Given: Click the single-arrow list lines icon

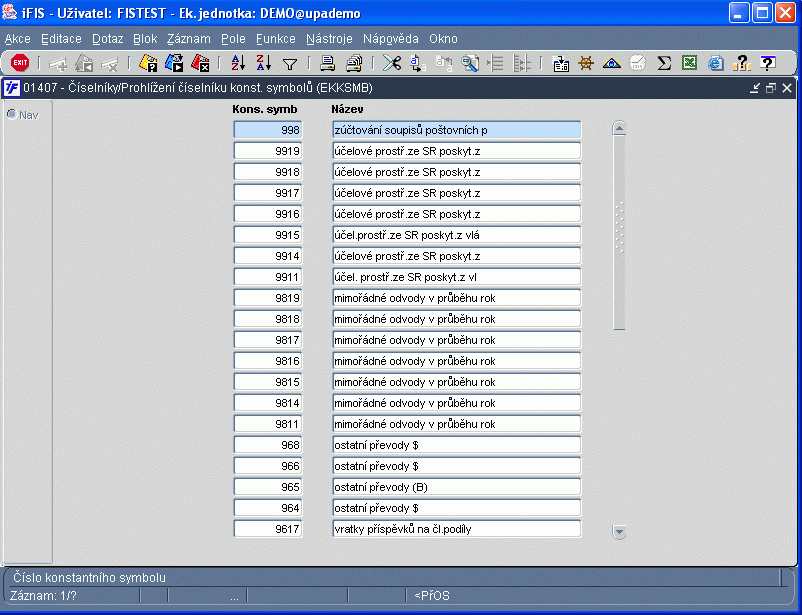Looking at the screenshot, I should pyautogui.click(x=496, y=63).
